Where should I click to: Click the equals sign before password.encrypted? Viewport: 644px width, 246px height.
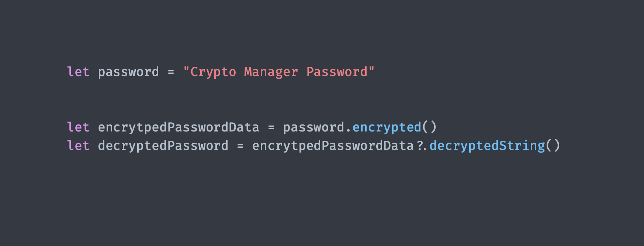point(271,127)
